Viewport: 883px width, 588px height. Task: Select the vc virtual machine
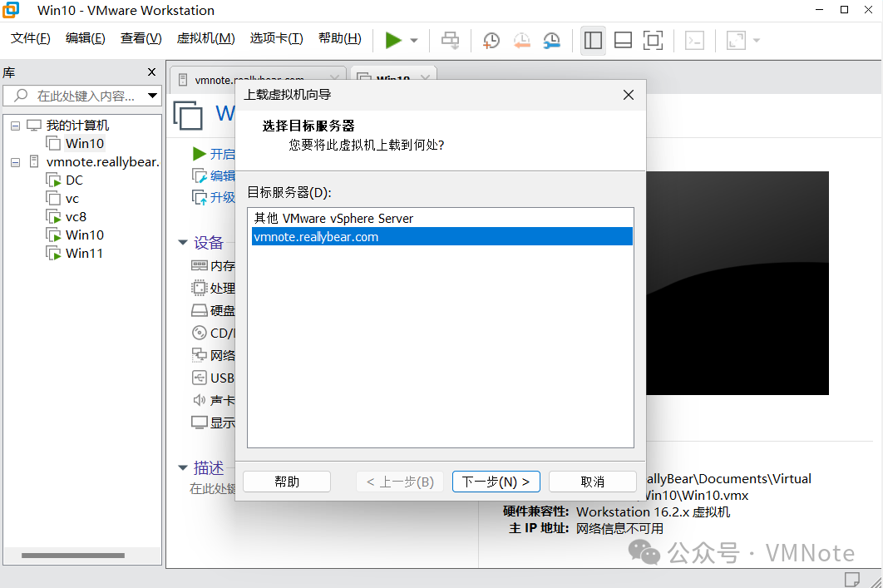click(x=72, y=199)
